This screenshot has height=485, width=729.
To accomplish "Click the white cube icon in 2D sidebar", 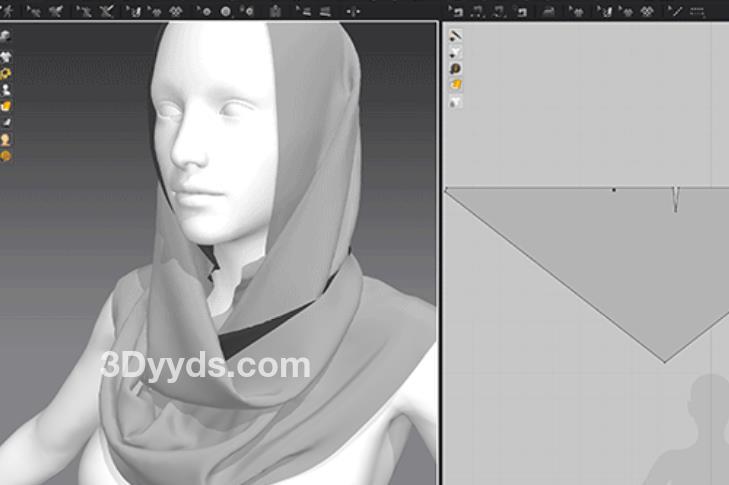I will [x=455, y=102].
